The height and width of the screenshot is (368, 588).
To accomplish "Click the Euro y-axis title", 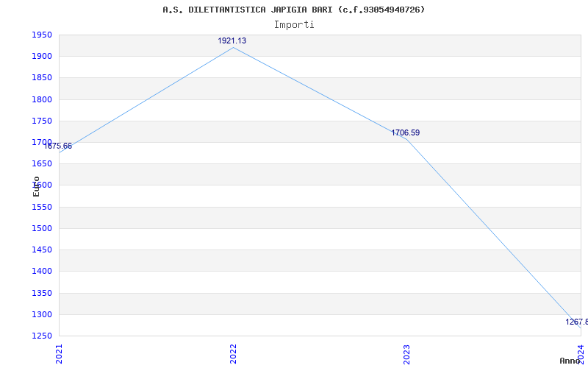I will (x=36, y=186).
